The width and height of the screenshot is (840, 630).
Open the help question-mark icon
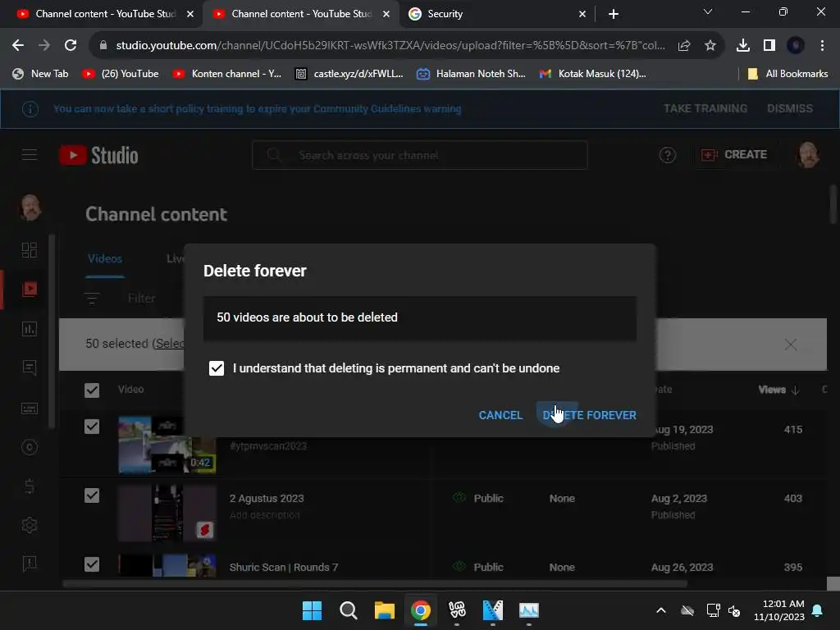click(668, 155)
